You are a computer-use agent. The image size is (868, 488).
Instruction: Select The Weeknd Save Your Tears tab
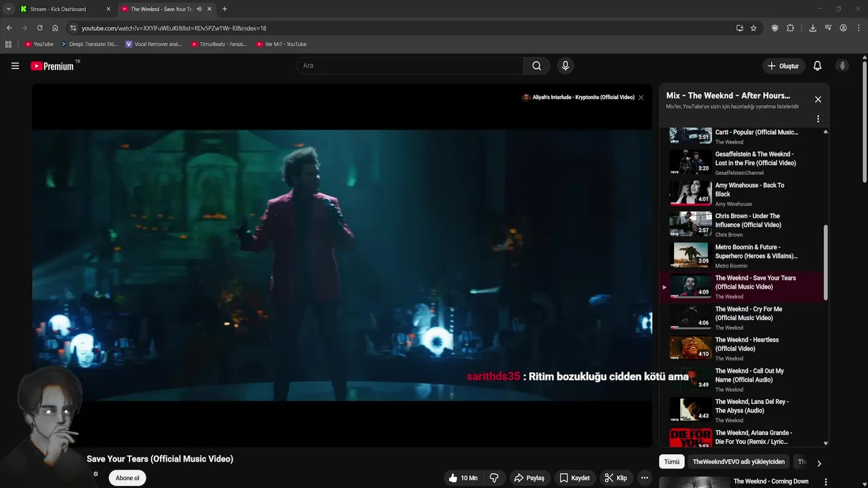pyautogui.click(x=161, y=9)
